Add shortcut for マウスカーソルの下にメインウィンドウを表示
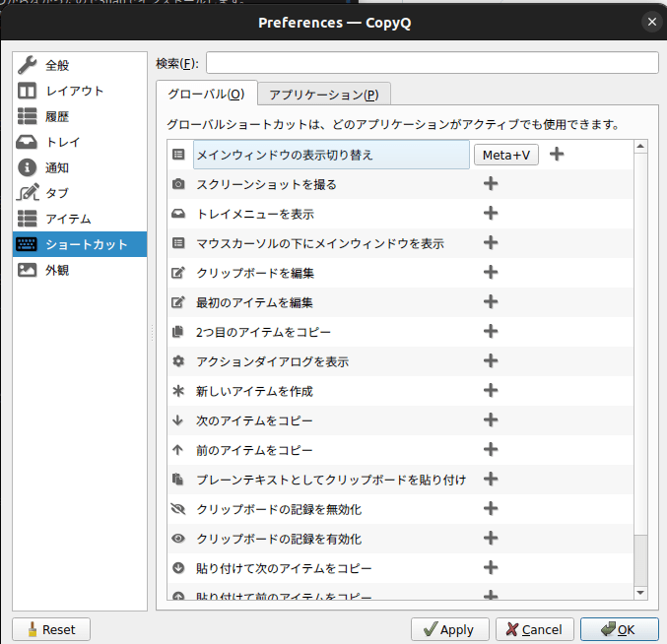 coord(491,242)
